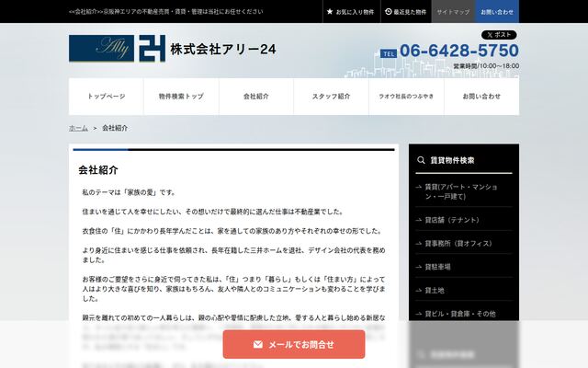The image size is (588, 368).
Task: Click the clock icon for recently viewed properties
Action: pos(389,12)
